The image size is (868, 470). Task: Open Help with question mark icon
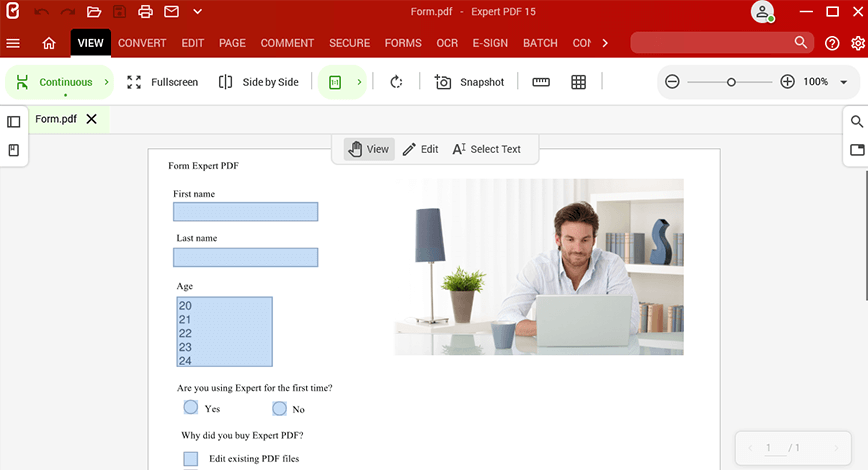[832, 43]
